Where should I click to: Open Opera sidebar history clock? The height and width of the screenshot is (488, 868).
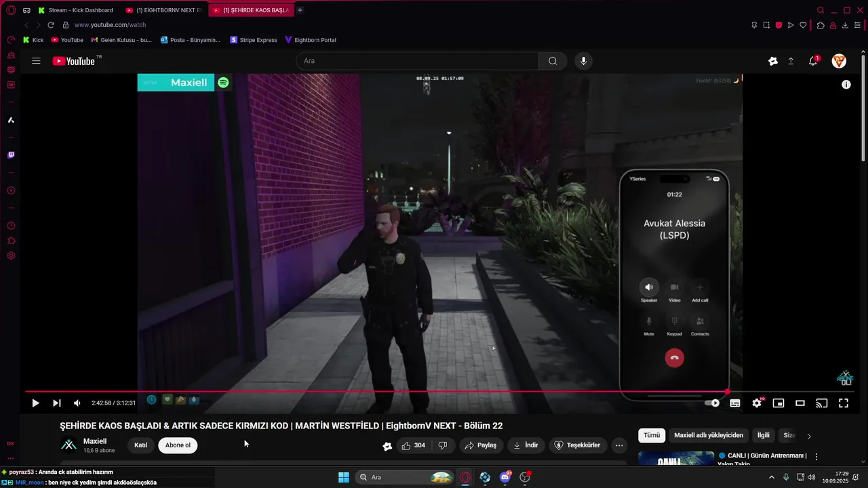pyautogui.click(x=11, y=226)
